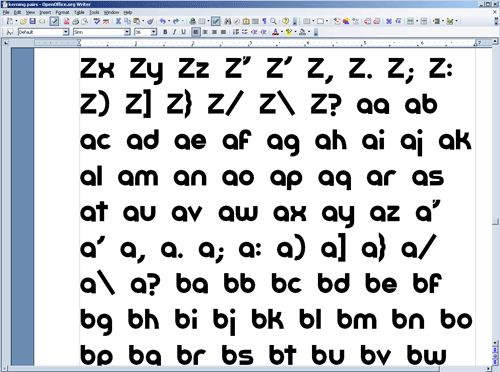Toggle bold formatting
500x372 pixels.
(165, 32)
